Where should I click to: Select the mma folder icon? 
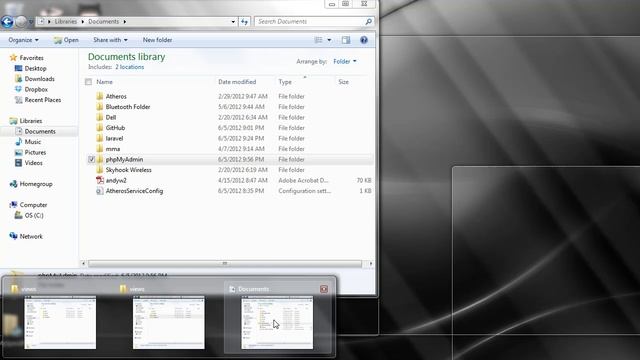100,149
